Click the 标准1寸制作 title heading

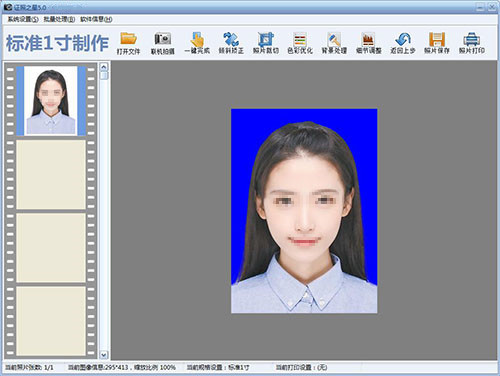point(57,43)
